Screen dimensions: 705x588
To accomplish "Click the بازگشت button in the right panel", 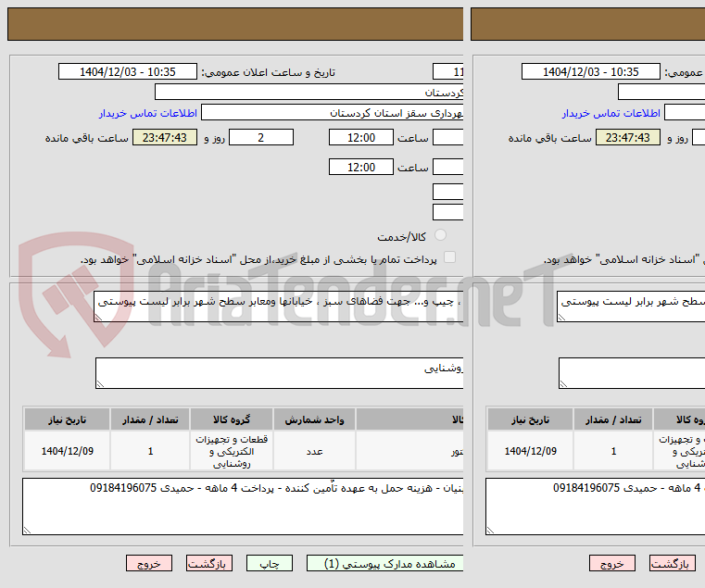I will click(673, 563).
